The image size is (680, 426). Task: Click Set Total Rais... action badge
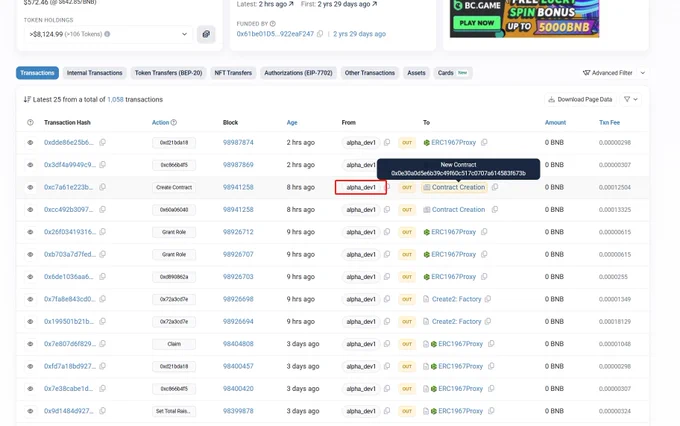174,411
